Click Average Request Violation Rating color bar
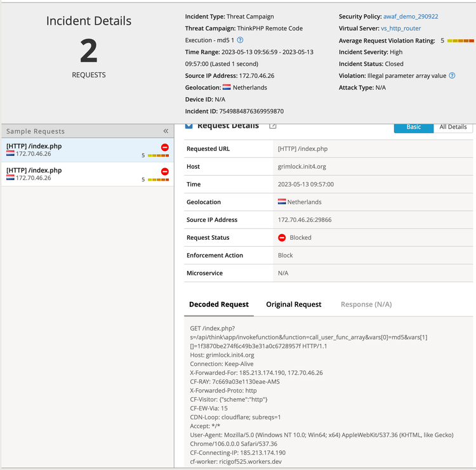This screenshot has width=476, height=470. [461, 41]
